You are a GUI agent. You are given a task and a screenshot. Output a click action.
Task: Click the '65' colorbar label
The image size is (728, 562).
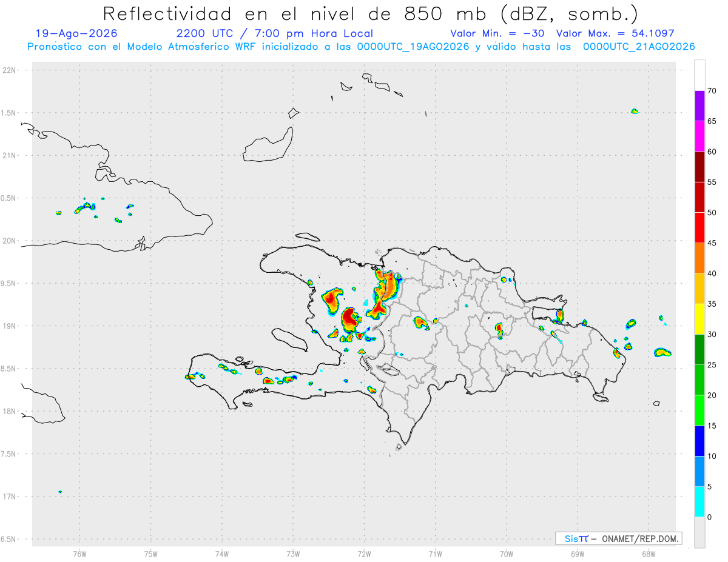[712, 121]
